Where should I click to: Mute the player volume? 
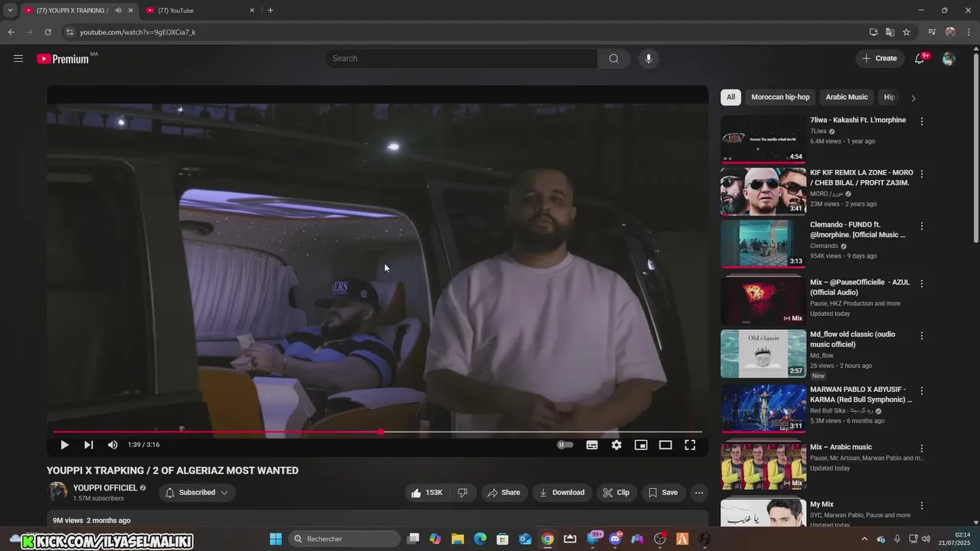point(113,445)
